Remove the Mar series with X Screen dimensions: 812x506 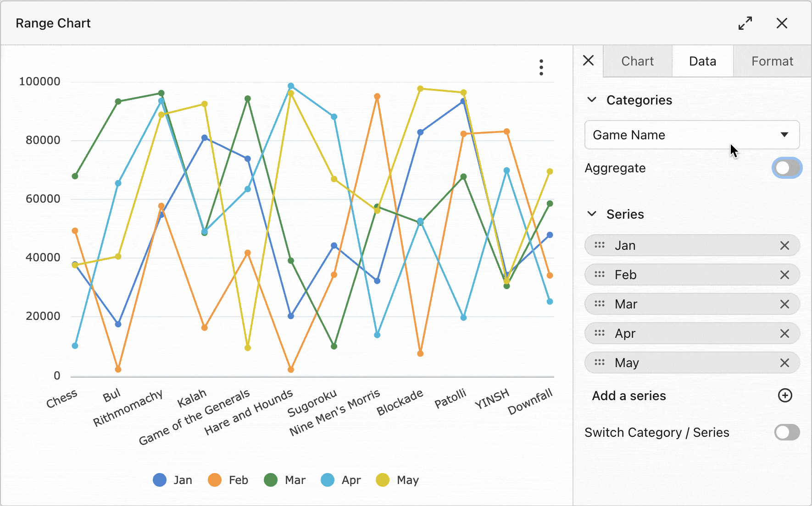(x=784, y=304)
